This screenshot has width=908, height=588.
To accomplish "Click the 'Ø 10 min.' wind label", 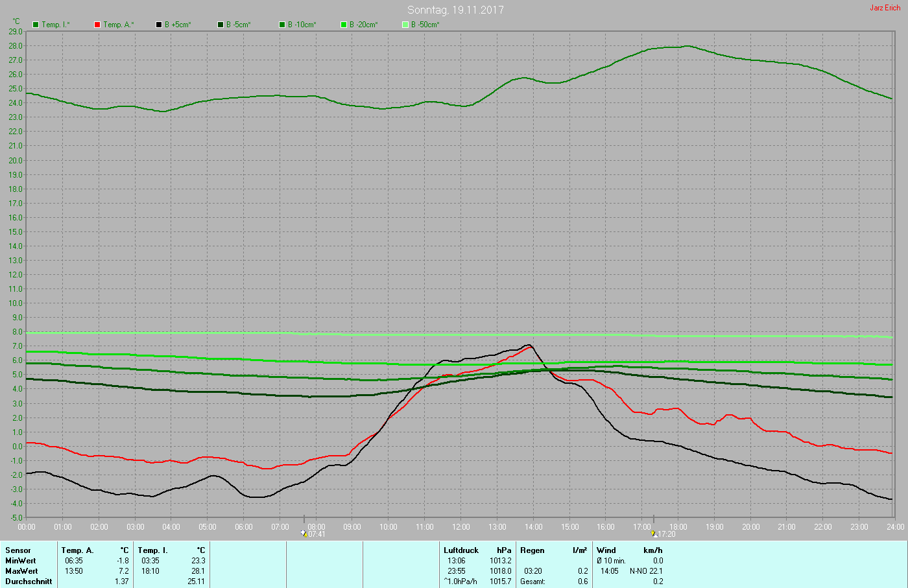I will pyautogui.click(x=611, y=561).
